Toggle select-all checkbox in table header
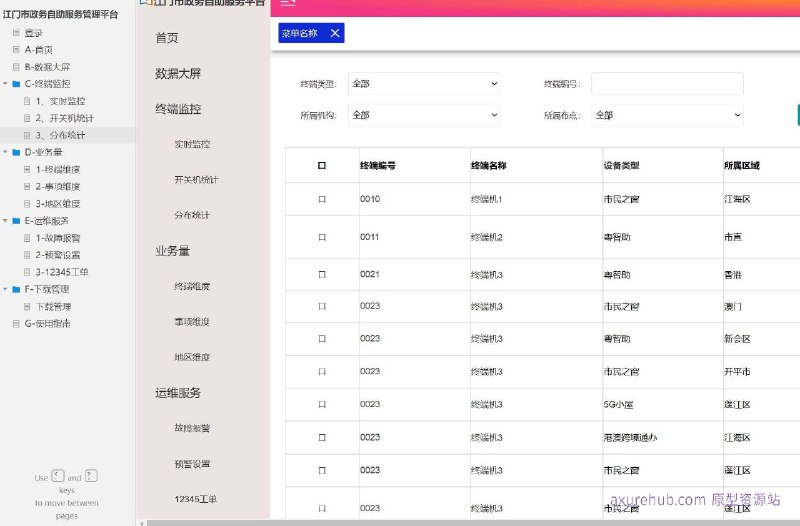Viewport: 800px width, 526px height. [x=322, y=165]
